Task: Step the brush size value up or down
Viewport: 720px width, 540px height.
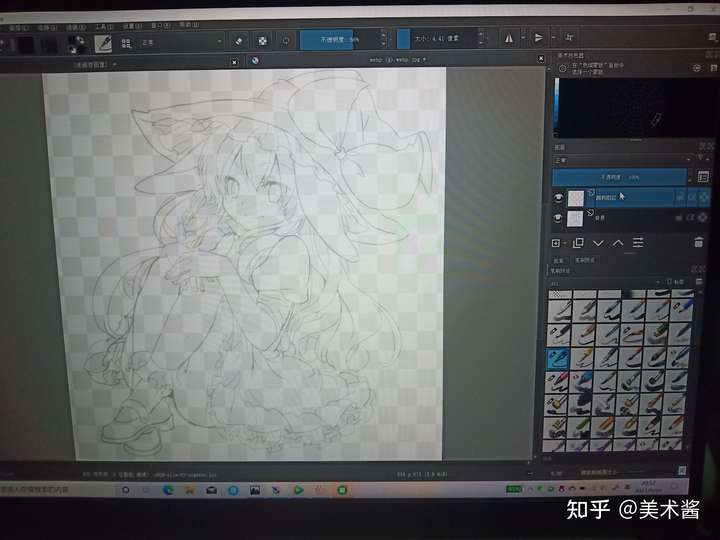Action: [x=481, y=39]
